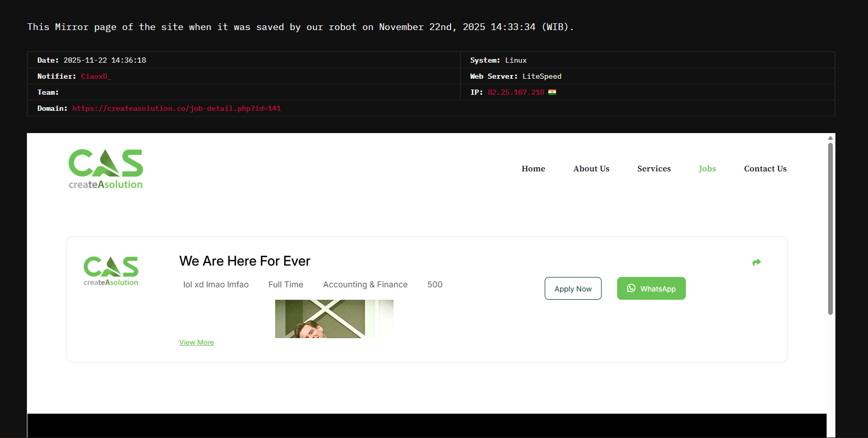This screenshot has width=868, height=438.
Task: Go to the About Us page
Action: [x=591, y=169]
